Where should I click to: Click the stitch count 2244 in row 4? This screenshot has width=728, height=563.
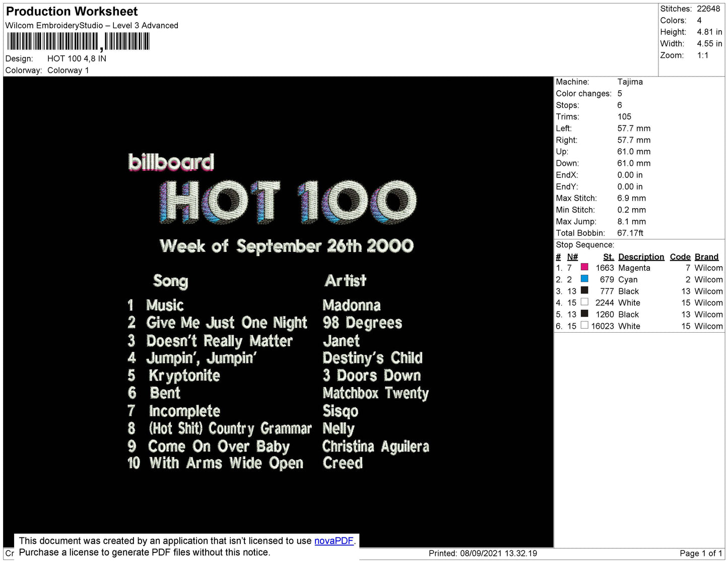tap(605, 303)
